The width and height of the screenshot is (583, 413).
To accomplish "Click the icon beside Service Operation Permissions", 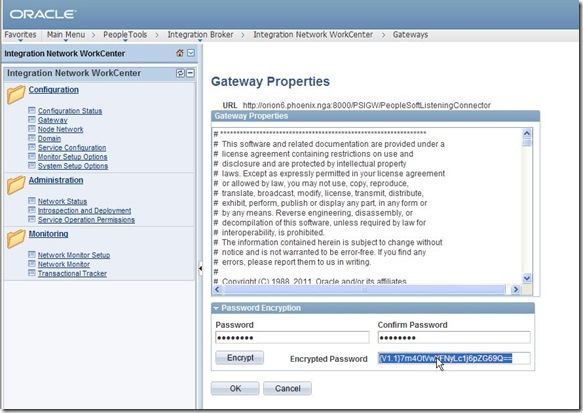I will coord(32,219).
